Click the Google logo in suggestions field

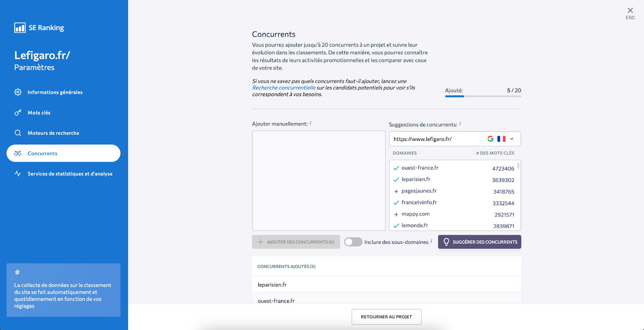point(490,139)
